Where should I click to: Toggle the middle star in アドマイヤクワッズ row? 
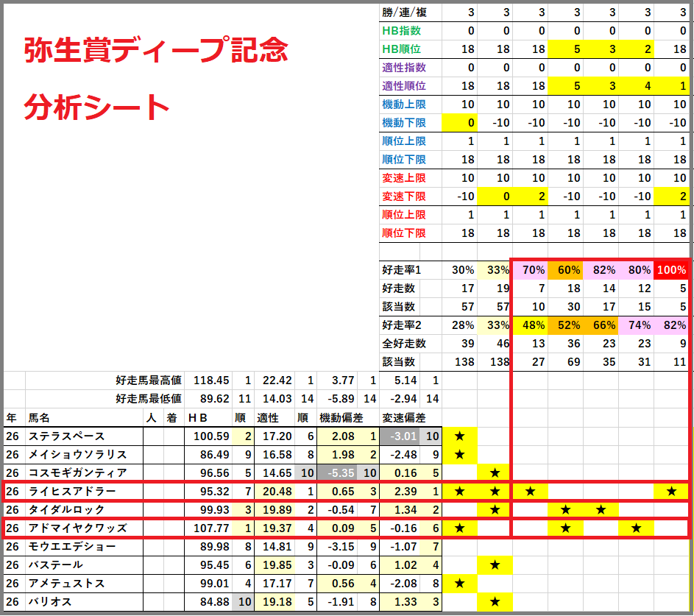tap(567, 527)
